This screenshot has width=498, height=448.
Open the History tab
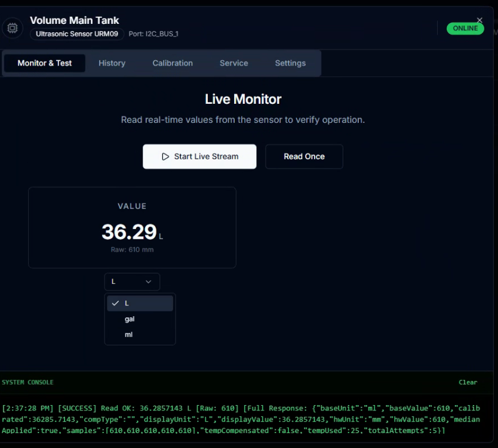tap(112, 63)
